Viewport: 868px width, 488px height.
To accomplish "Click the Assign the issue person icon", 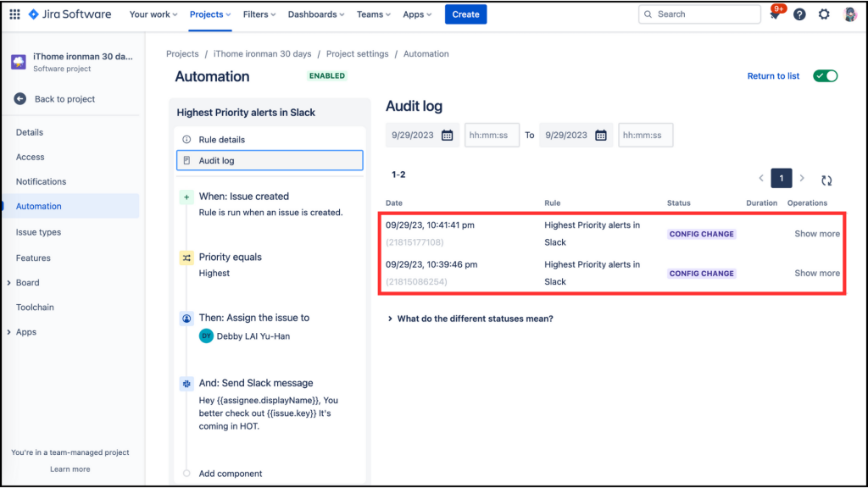I will click(186, 319).
